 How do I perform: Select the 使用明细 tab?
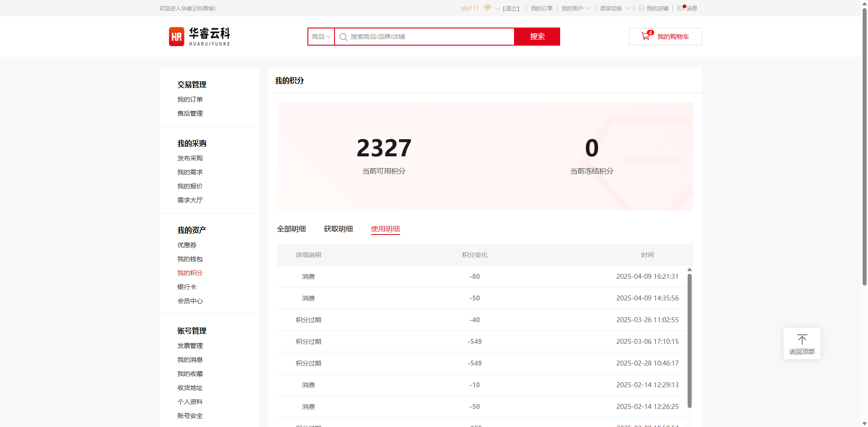pyautogui.click(x=385, y=229)
